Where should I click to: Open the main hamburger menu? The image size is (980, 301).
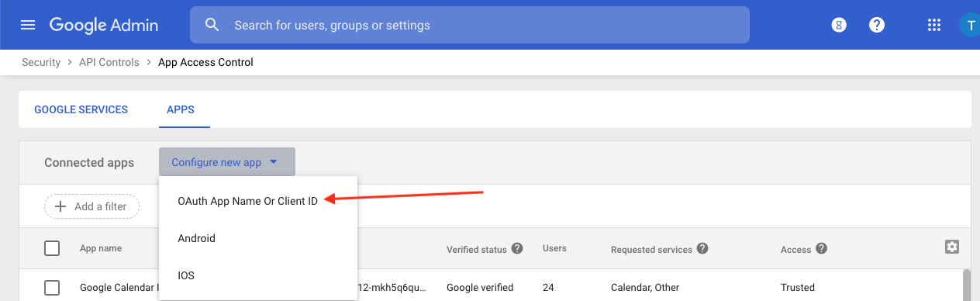[28, 25]
